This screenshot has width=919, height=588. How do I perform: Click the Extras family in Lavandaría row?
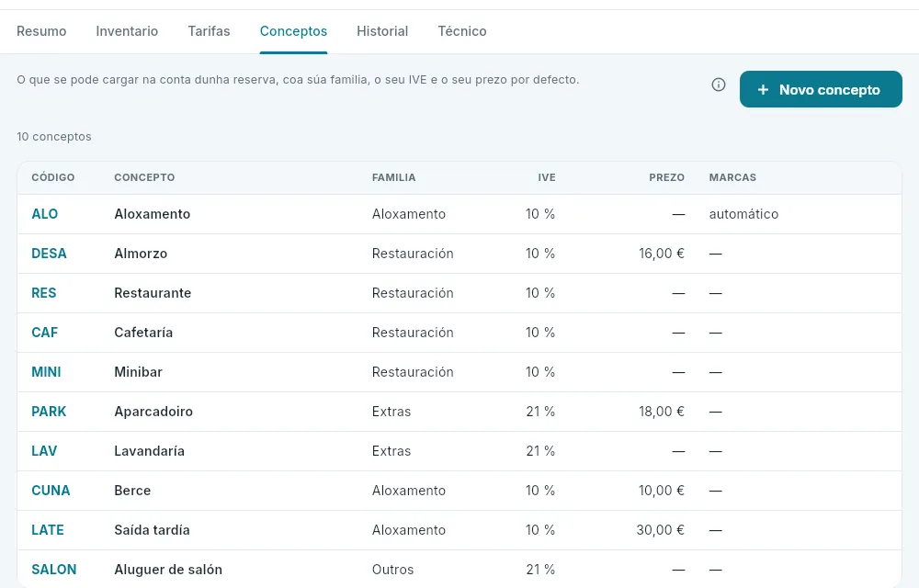click(391, 451)
